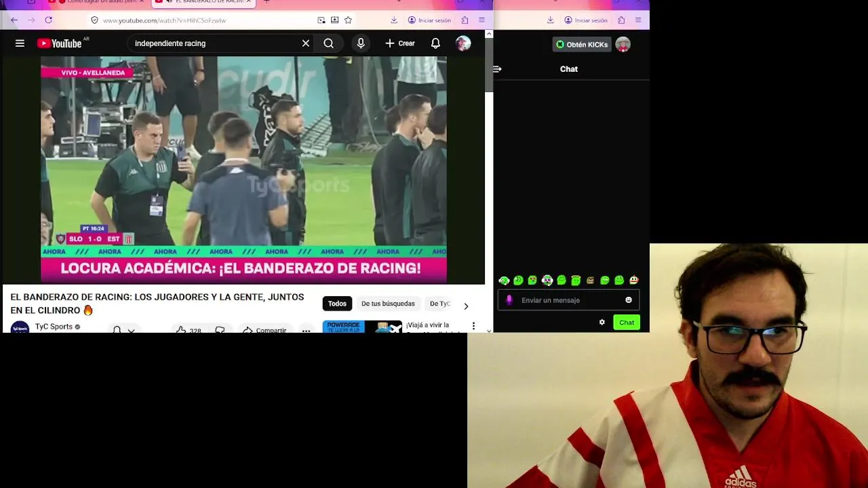Screen dimensions: 868x488
Task: Open TyC Sports channel name
Action: coord(54,327)
